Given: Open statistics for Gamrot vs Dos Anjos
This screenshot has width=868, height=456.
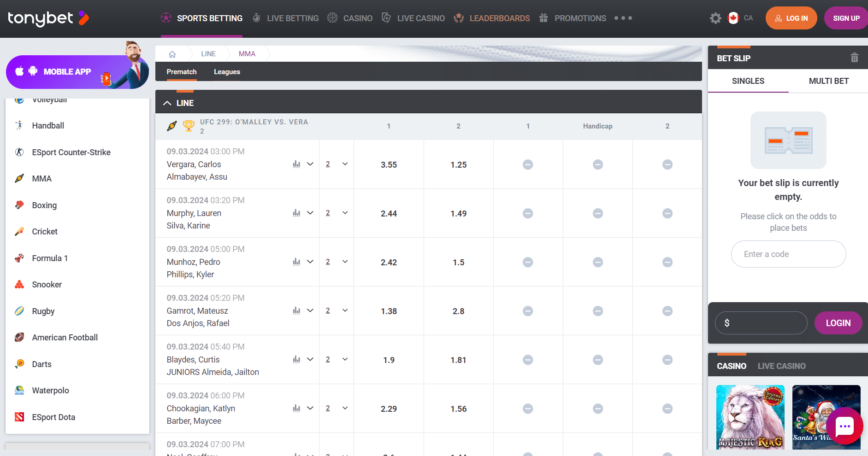Looking at the screenshot, I should tap(296, 310).
